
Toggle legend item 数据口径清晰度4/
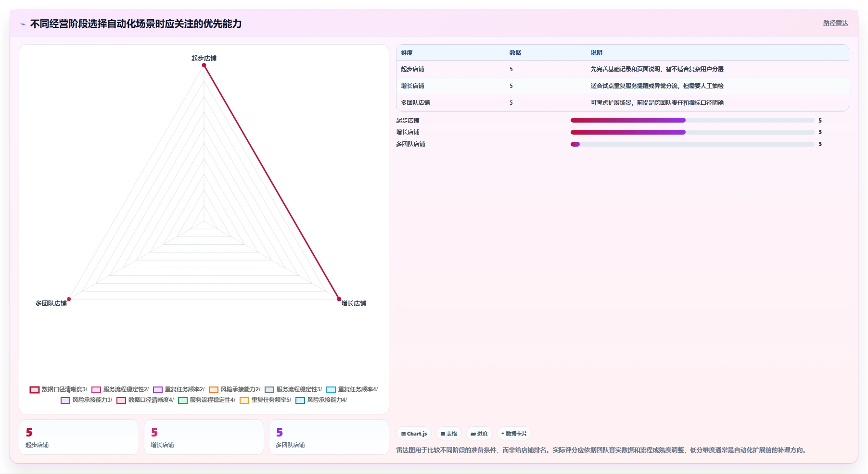pos(145,400)
